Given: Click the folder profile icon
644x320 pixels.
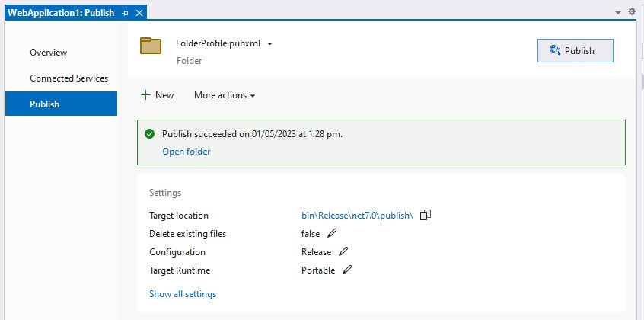Looking at the screenshot, I should (151, 46).
